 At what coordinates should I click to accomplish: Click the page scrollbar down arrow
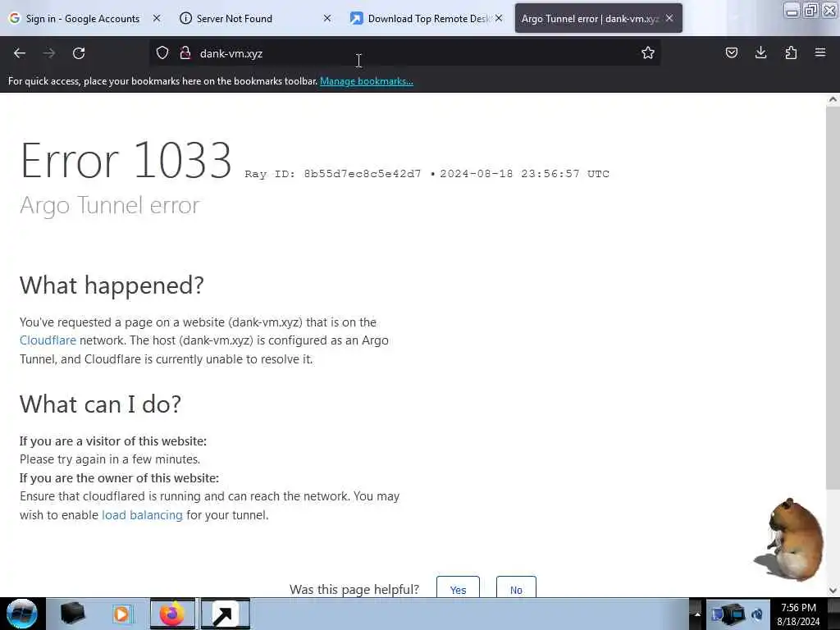pos(833,591)
